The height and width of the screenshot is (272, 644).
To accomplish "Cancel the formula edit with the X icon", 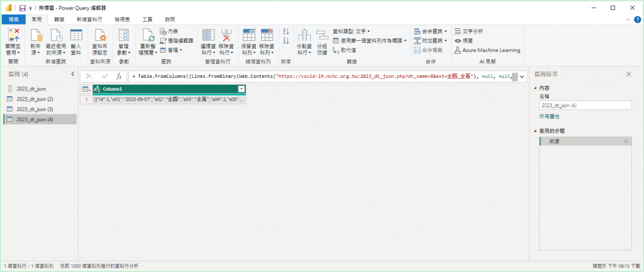I will click(x=89, y=76).
